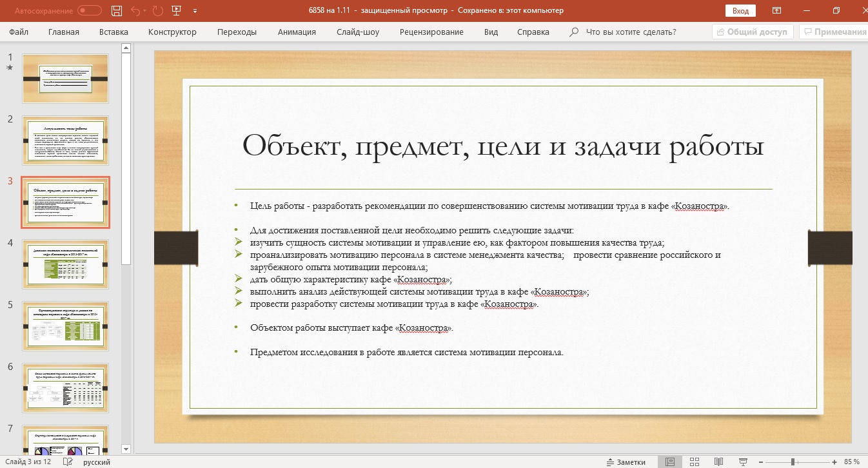Open the Конструктор tab

coord(172,32)
